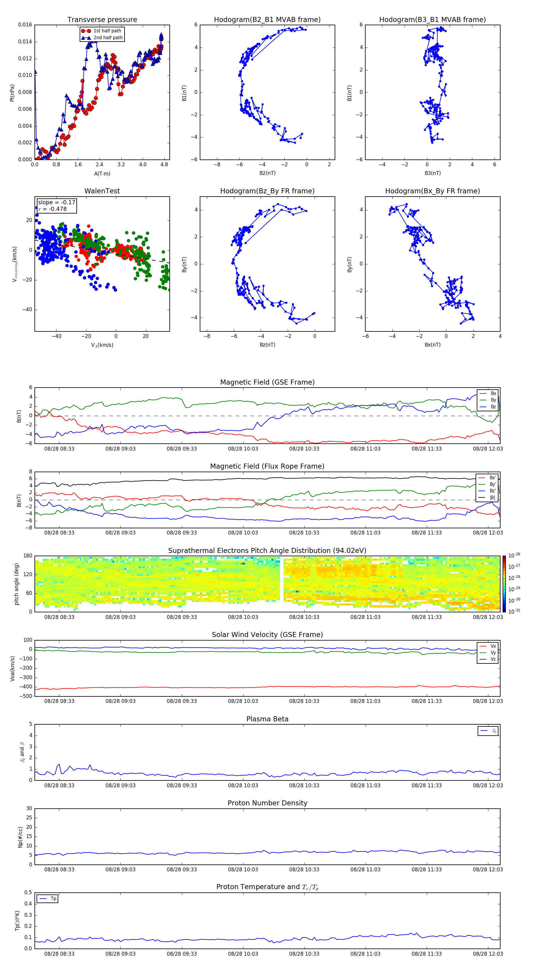The width and height of the screenshot is (535, 980).
Task: Click the 'Transverse pressure' plot title
Action: [102, 20]
